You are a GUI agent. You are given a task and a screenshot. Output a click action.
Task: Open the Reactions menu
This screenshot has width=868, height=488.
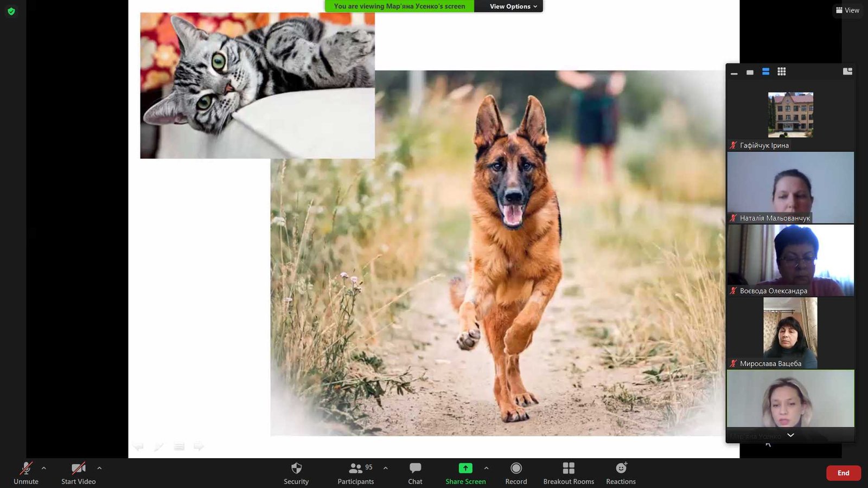(621, 473)
